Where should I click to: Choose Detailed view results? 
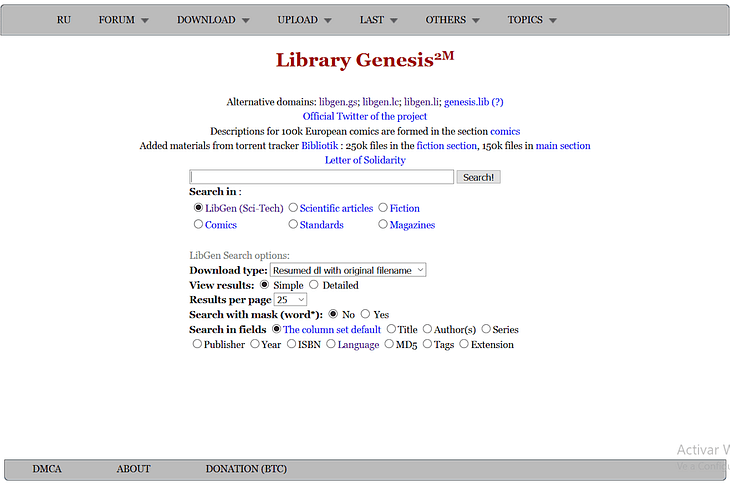tap(314, 284)
